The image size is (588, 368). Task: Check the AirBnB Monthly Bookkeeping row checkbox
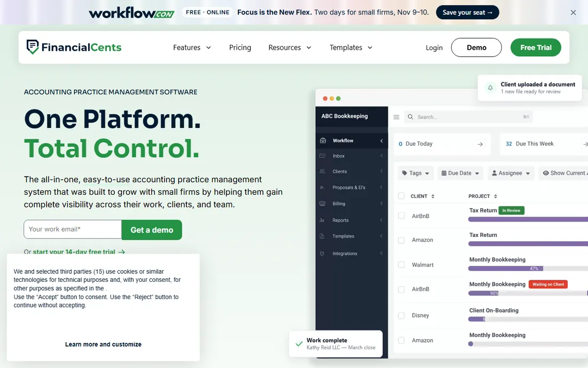click(401, 289)
